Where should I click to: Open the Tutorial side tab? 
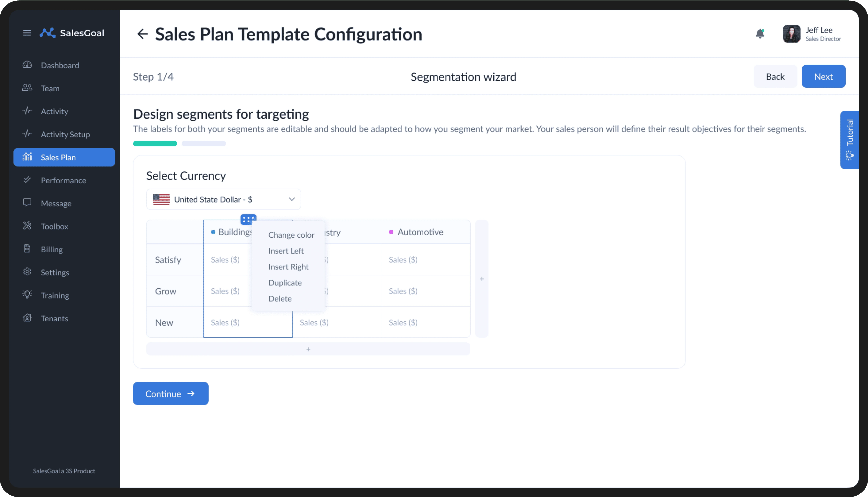[x=849, y=140]
